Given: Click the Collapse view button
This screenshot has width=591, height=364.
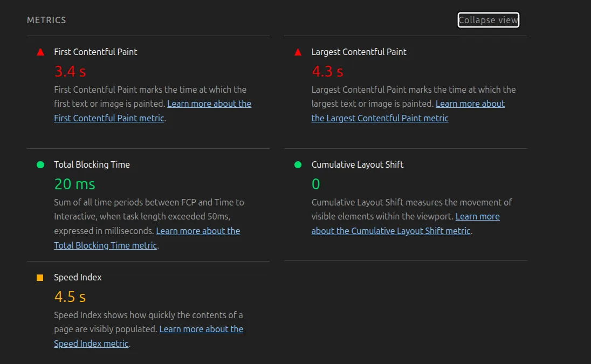Looking at the screenshot, I should 488,20.
